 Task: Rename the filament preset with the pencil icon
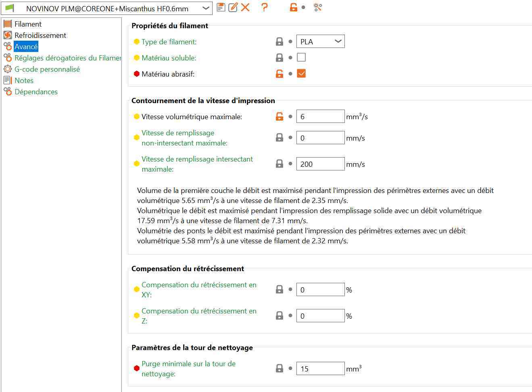point(233,7)
